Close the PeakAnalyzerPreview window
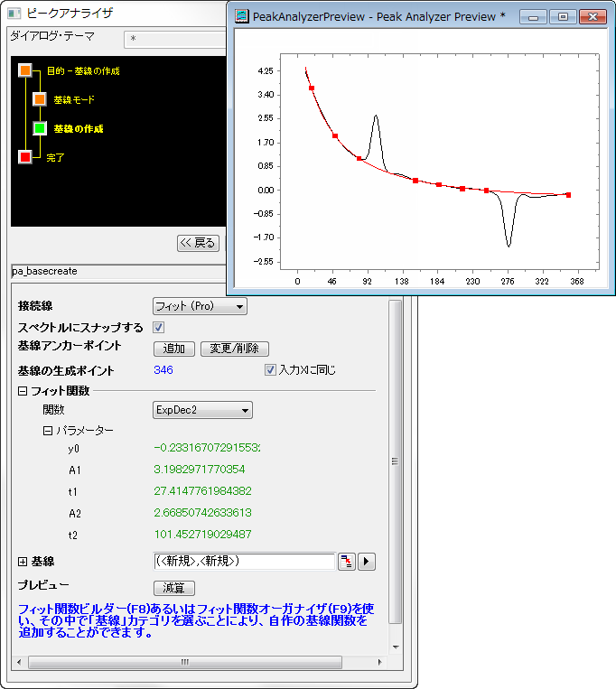616x689 pixels. point(593,16)
